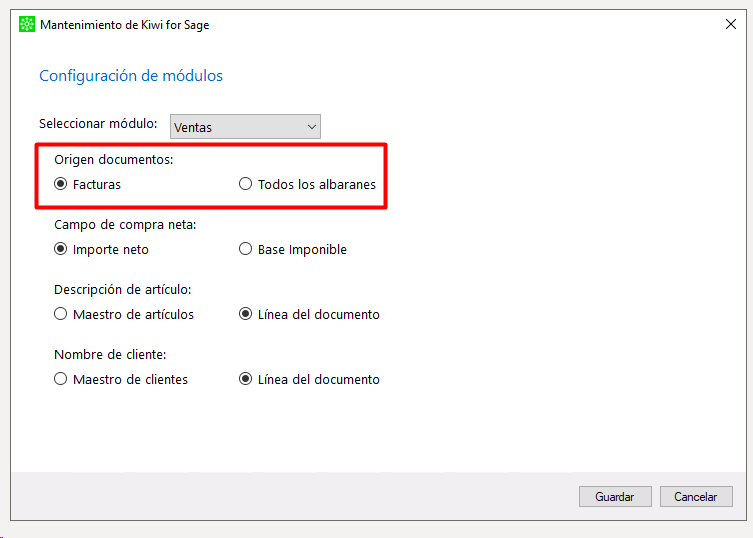Click the green Kiwi for Sage app icon

pos(27,24)
